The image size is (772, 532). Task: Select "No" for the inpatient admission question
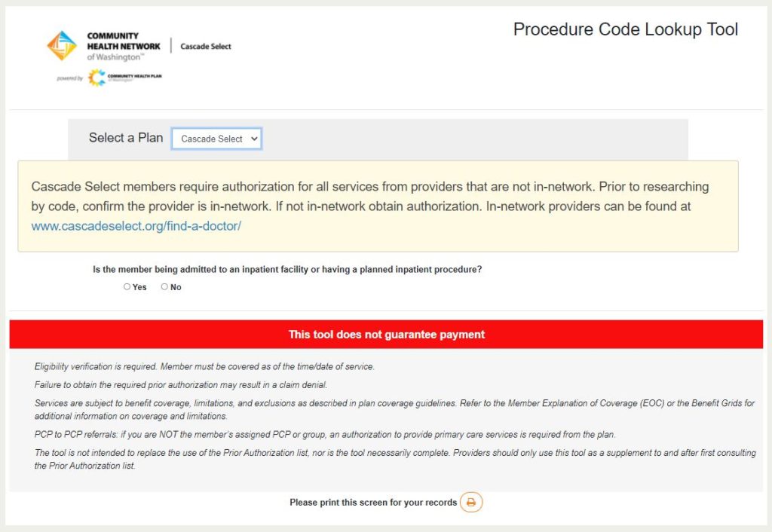coord(164,286)
